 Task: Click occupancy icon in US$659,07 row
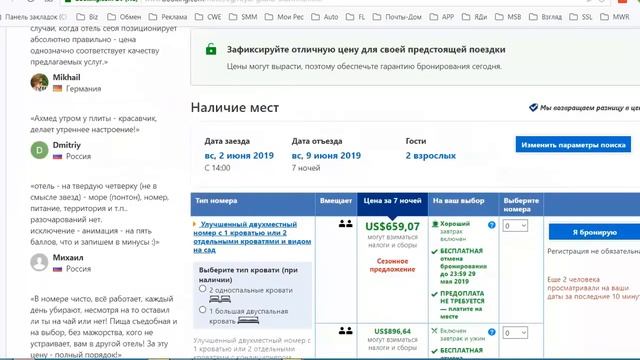(x=345, y=224)
